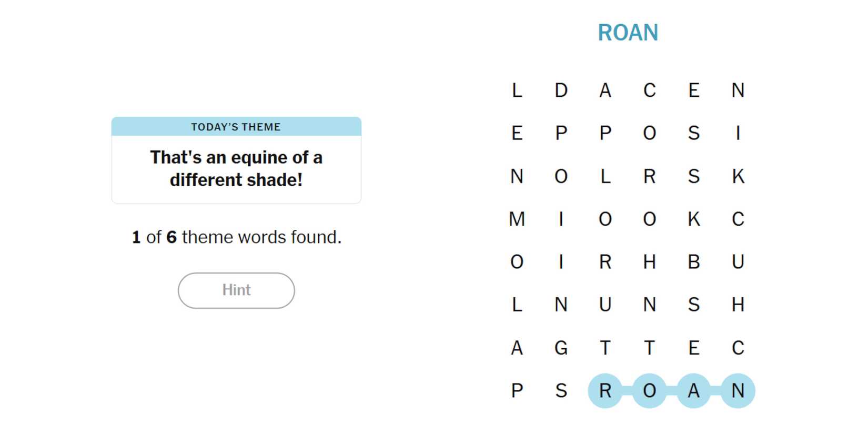Select the letter D in the grid
The image size is (868, 434).
(x=561, y=90)
